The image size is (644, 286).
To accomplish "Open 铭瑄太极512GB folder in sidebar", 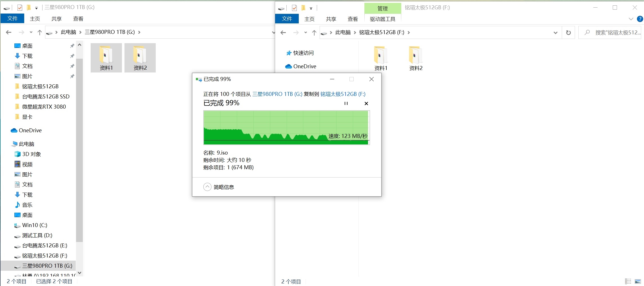I will click(40, 86).
